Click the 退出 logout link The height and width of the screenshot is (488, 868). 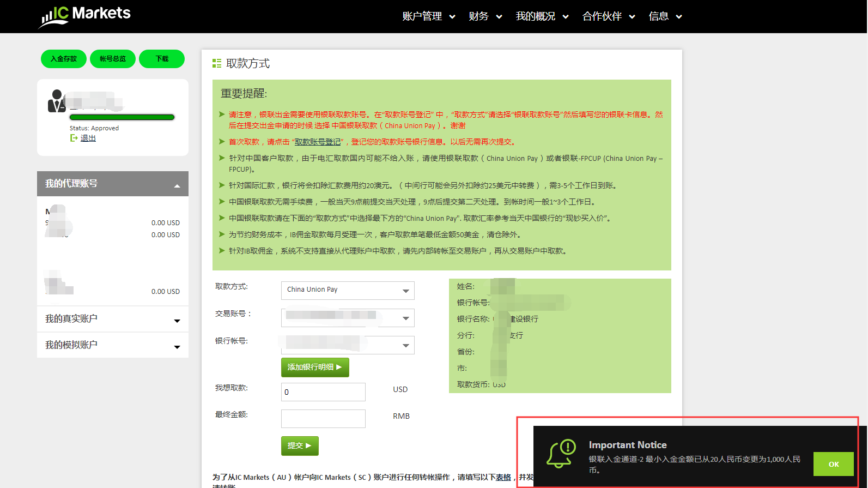coord(88,138)
